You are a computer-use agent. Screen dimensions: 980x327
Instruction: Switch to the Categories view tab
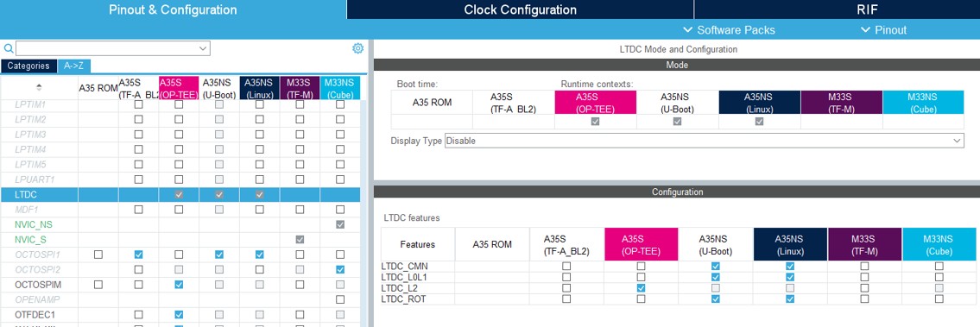click(28, 66)
